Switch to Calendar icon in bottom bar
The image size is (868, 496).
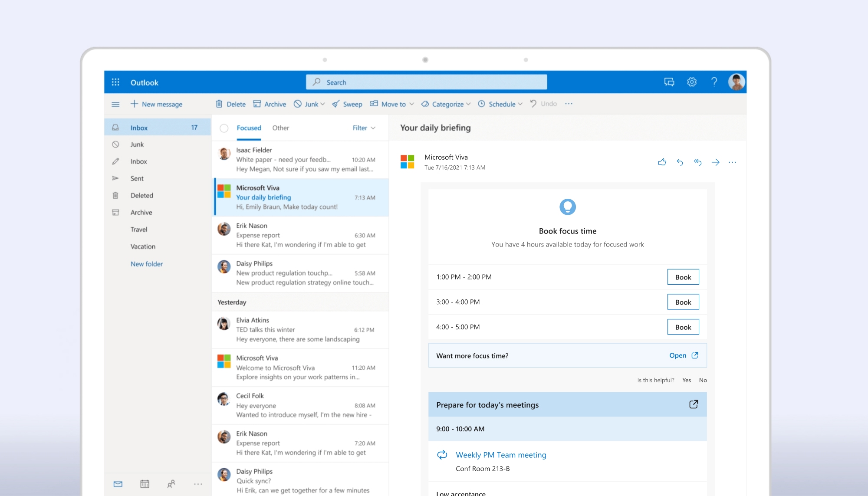pos(145,484)
